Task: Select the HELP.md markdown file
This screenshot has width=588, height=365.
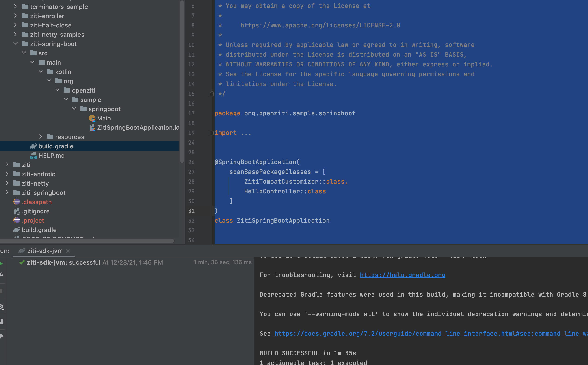Action: coord(51,156)
